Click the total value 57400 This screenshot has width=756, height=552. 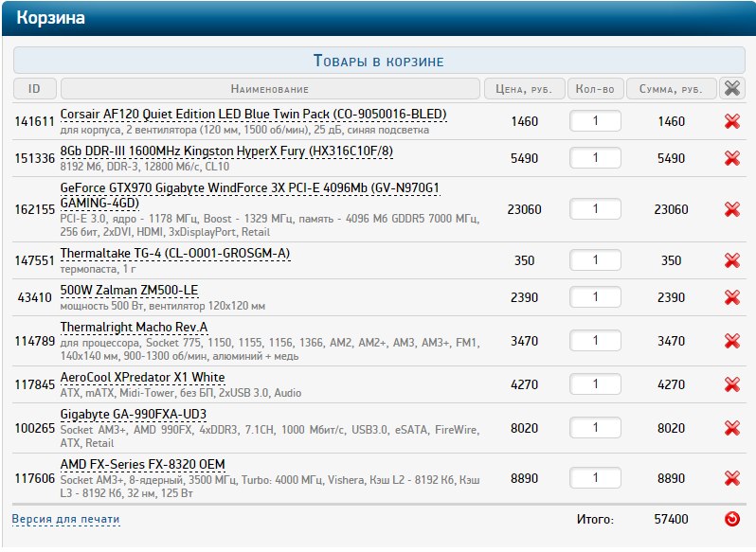click(671, 519)
